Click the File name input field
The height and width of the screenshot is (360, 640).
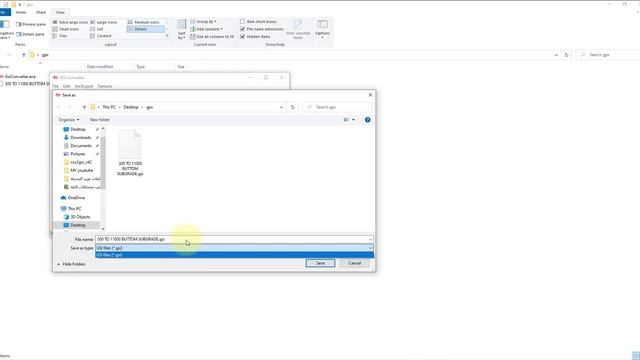(234, 239)
